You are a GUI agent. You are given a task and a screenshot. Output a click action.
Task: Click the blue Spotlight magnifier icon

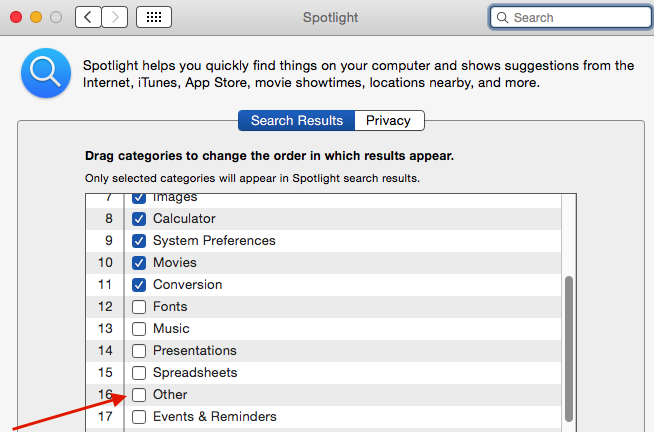tap(46, 73)
